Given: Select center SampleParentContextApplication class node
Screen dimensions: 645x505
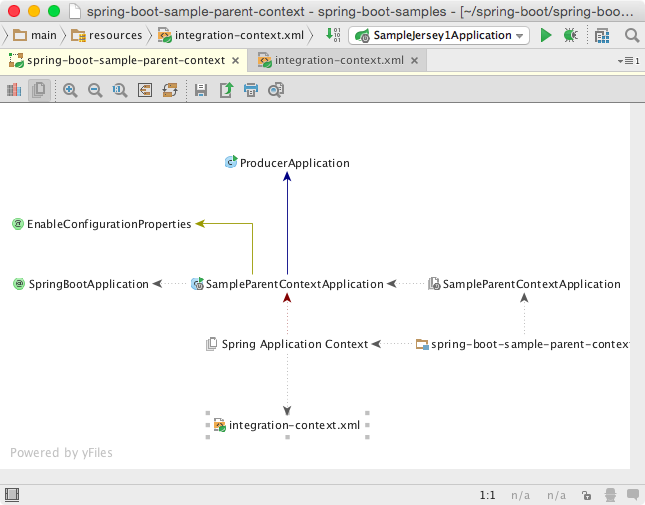Looking at the screenshot, I should click(x=288, y=284).
